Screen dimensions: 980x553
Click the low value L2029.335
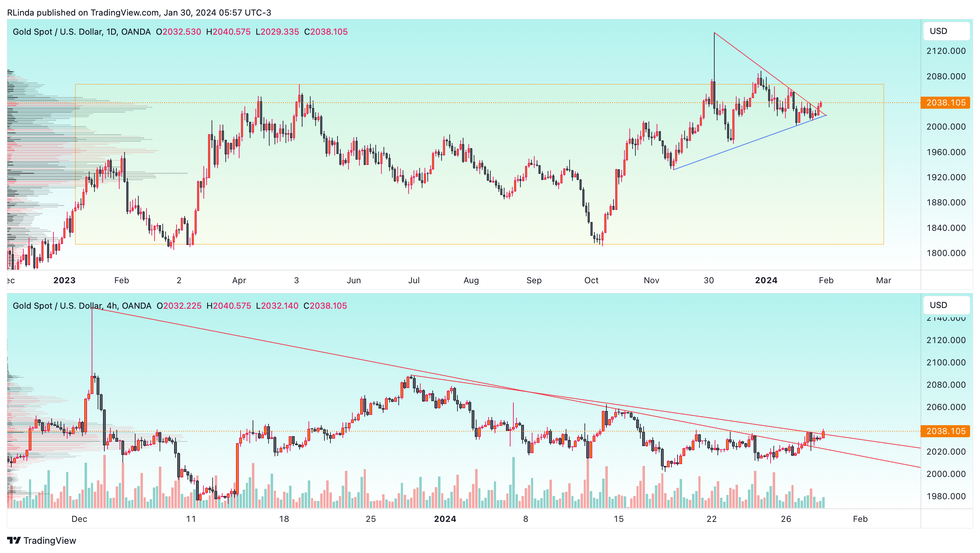tap(277, 32)
